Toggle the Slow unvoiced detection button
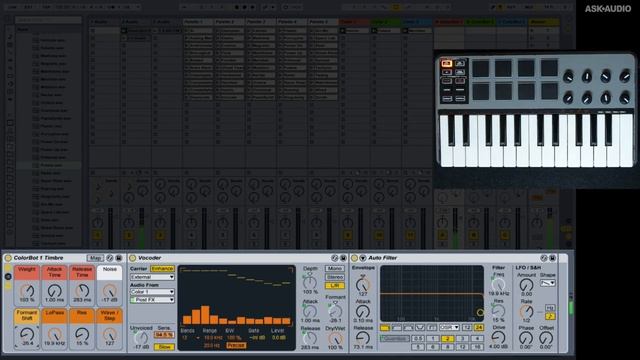Image resolution: width=640 pixels, height=360 pixels. pos(164,347)
